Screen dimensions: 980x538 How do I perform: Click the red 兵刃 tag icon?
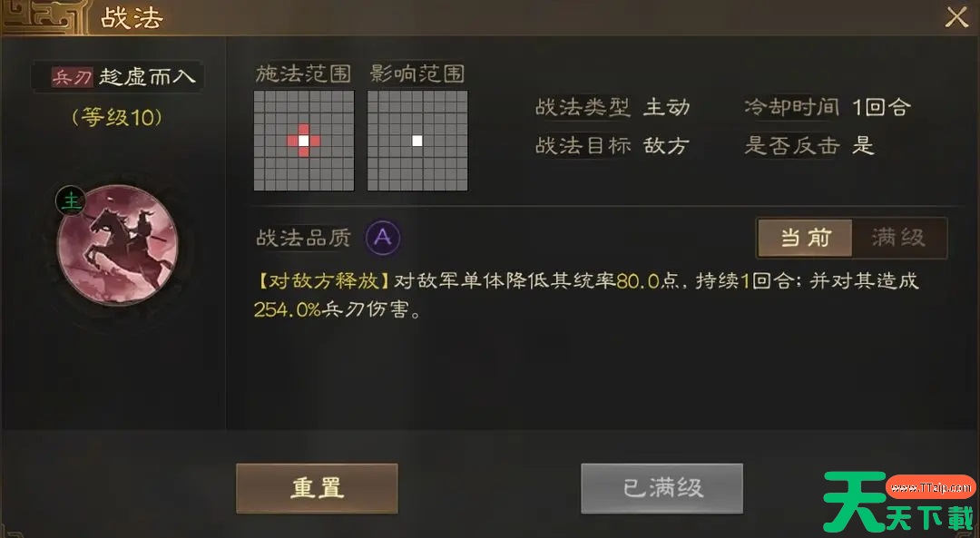[x=72, y=77]
